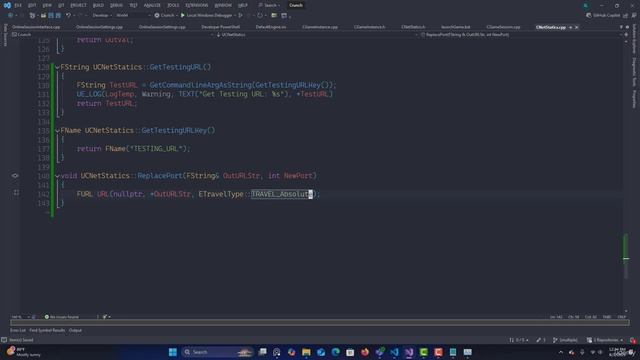
Task: Collapse the GetTestingURLKey function
Action: click(x=57, y=131)
